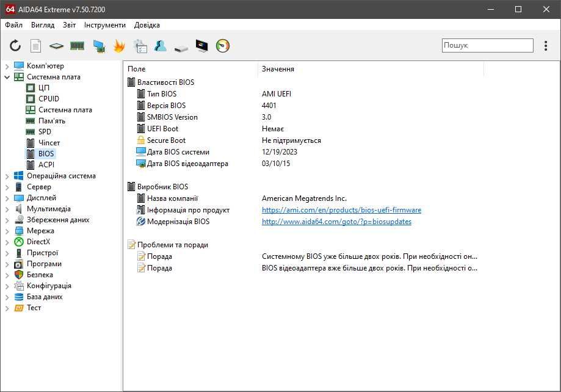This screenshot has height=392, width=561.
Task: Open the network computers toolbar icon
Action: pyautogui.click(x=98, y=46)
